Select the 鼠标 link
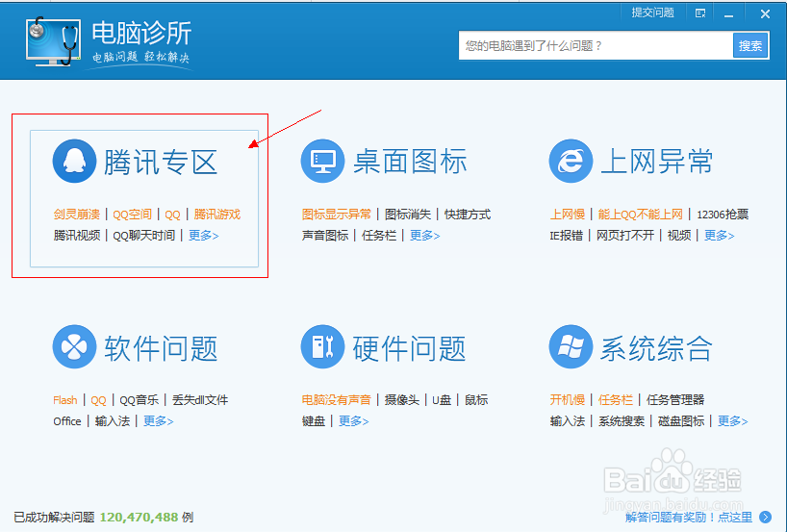 (x=476, y=400)
